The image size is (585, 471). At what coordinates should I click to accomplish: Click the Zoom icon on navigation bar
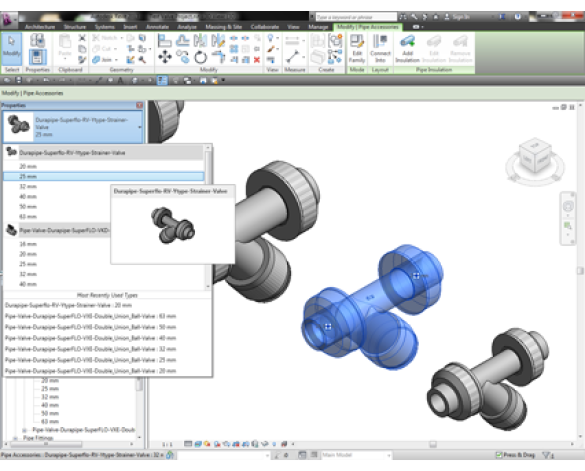pos(568,226)
